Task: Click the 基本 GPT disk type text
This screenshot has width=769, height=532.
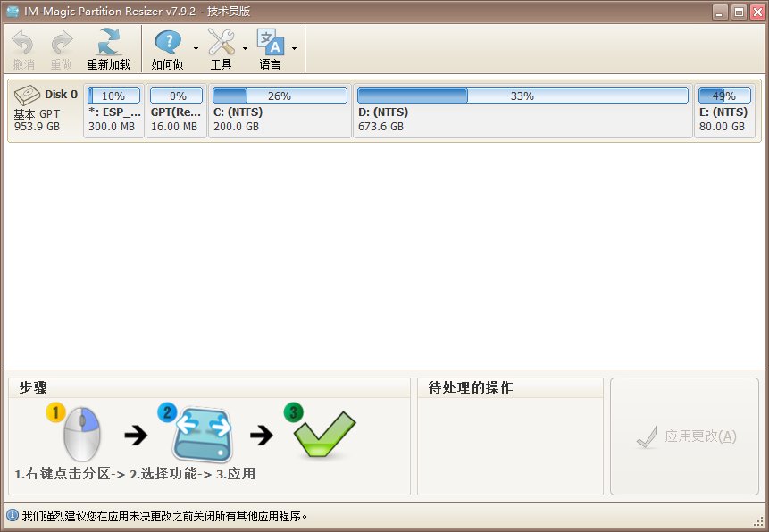Action: pos(37,113)
